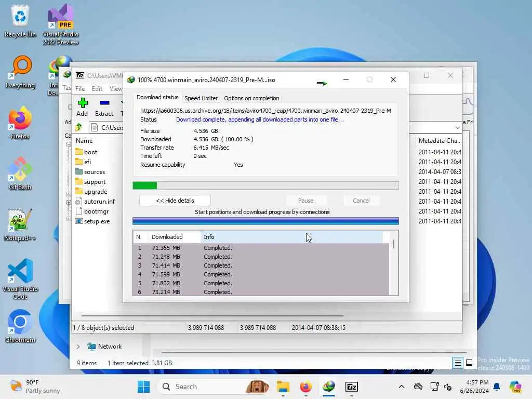This screenshot has width=532, height=399.
Task: Select the upgrade folder in 7-Zip
Action: coord(96,191)
